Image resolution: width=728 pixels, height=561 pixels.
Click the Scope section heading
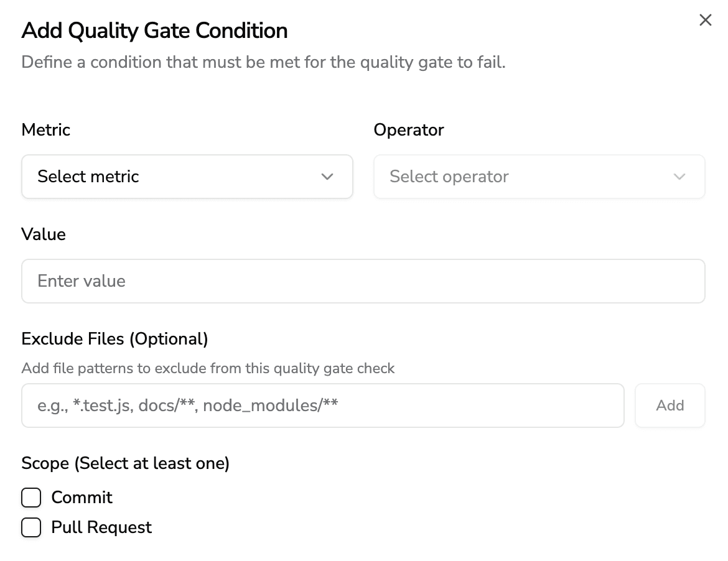click(x=126, y=463)
